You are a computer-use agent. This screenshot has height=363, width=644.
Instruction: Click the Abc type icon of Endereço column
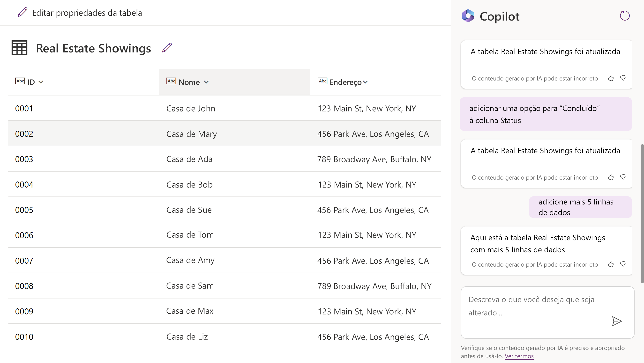[x=322, y=81]
